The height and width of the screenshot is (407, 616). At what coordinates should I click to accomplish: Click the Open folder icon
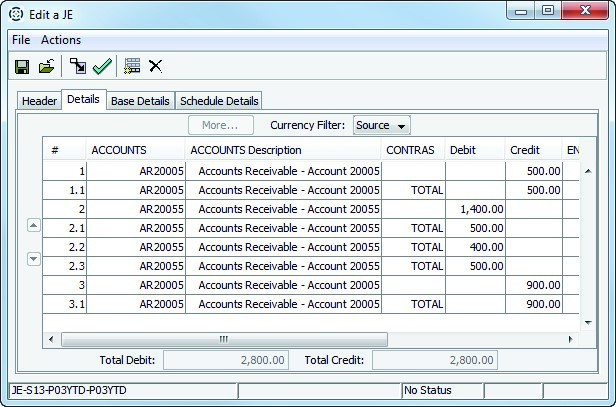pyautogui.click(x=46, y=67)
